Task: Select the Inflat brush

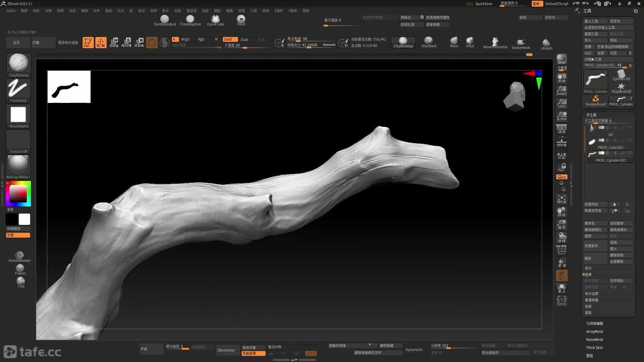Action: [470, 43]
